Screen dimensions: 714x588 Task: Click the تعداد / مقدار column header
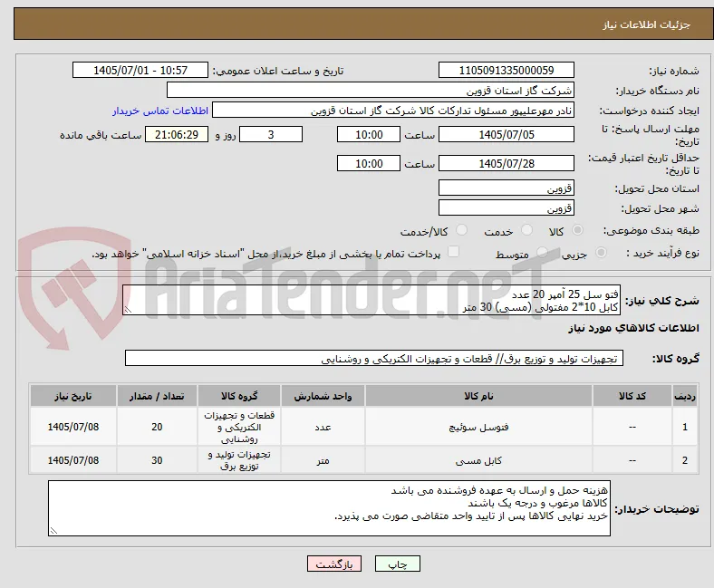(x=157, y=396)
